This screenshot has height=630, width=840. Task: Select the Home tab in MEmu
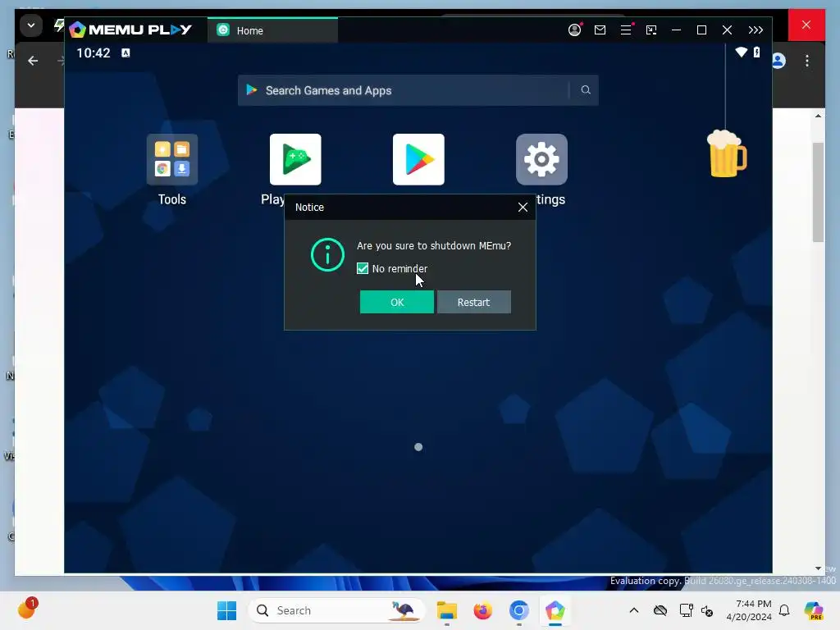272,30
